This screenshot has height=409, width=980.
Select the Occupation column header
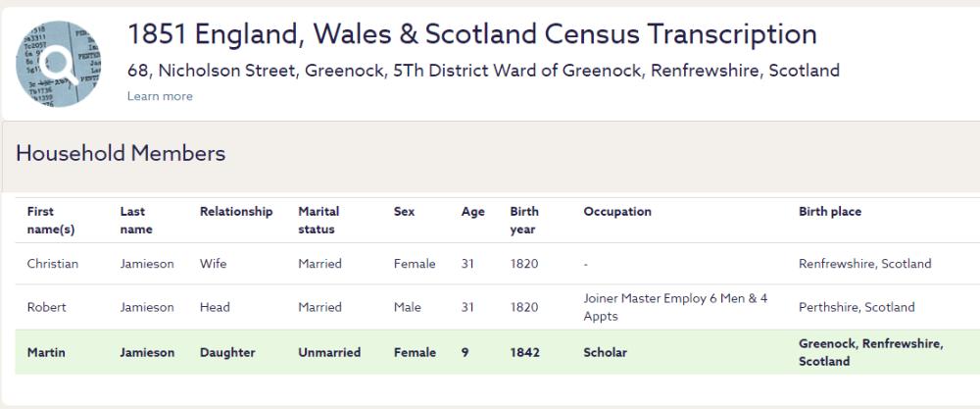617,212
